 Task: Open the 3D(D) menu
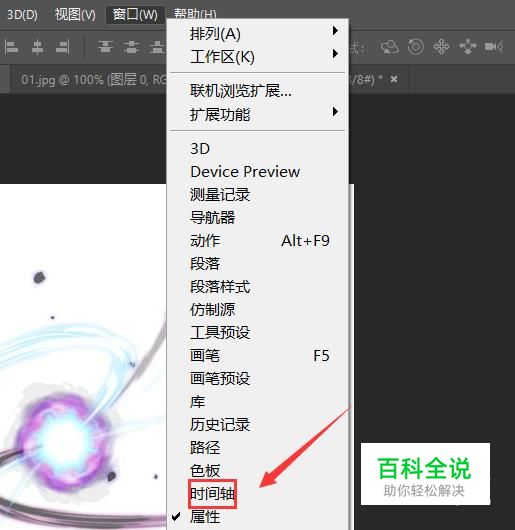[x=22, y=15]
